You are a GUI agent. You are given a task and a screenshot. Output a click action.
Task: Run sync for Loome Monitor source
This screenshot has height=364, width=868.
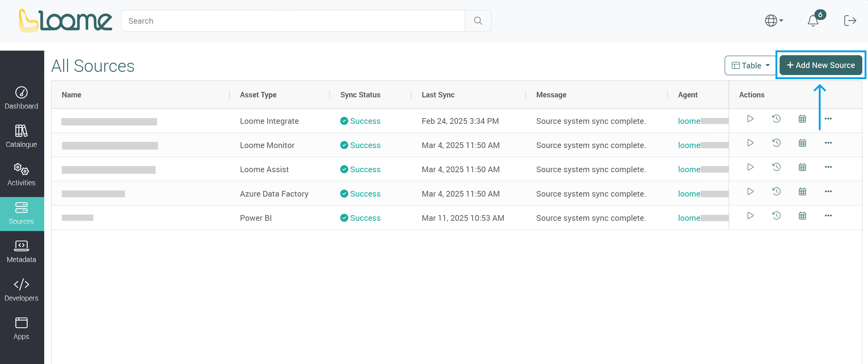pyautogui.click(x=750, y=143)
